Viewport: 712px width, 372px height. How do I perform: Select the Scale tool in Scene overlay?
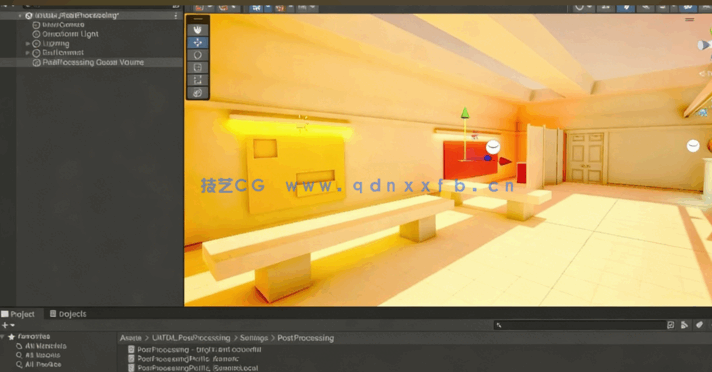(198, 67)
